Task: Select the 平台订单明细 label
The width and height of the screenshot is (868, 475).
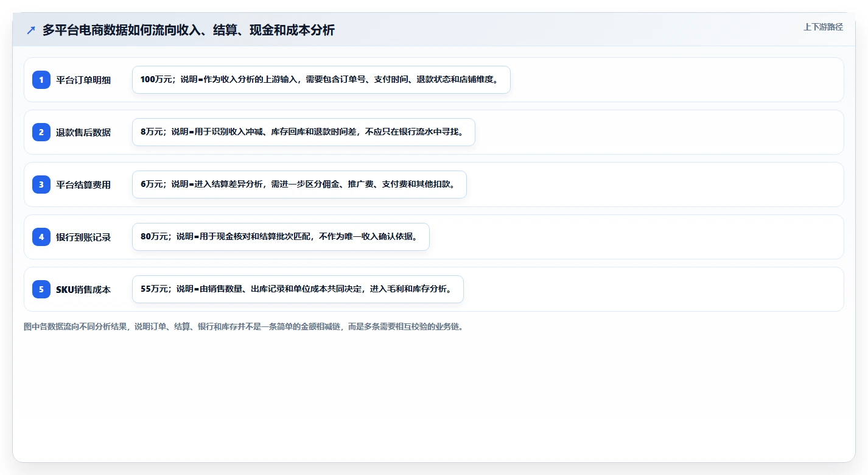Action: tap(83, 80)
